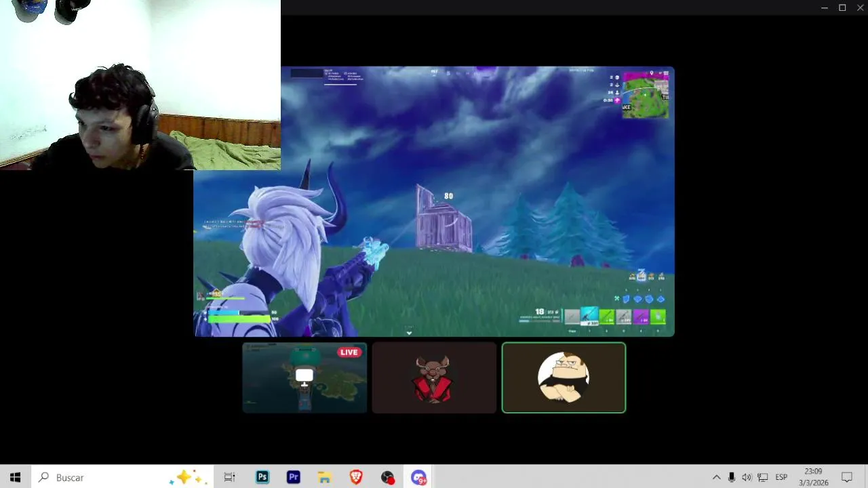Open the network tray icon
868x488 pixels.
click(762, 477)
